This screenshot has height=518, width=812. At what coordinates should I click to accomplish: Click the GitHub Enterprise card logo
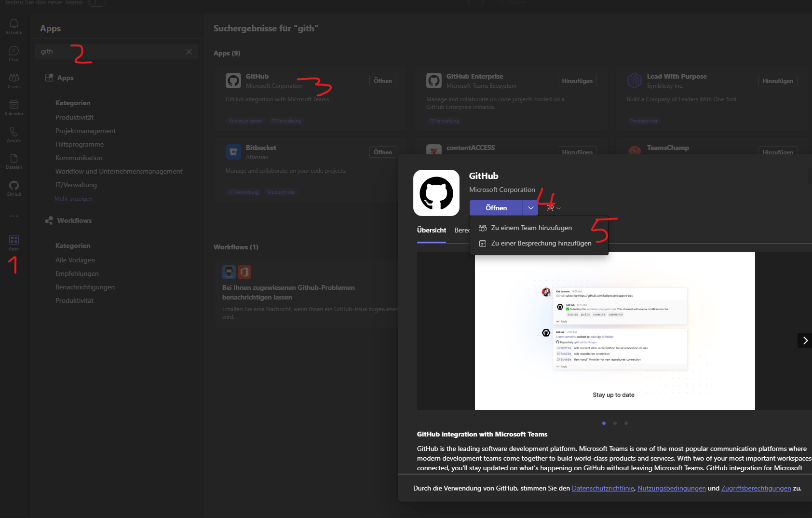point(434,81)
